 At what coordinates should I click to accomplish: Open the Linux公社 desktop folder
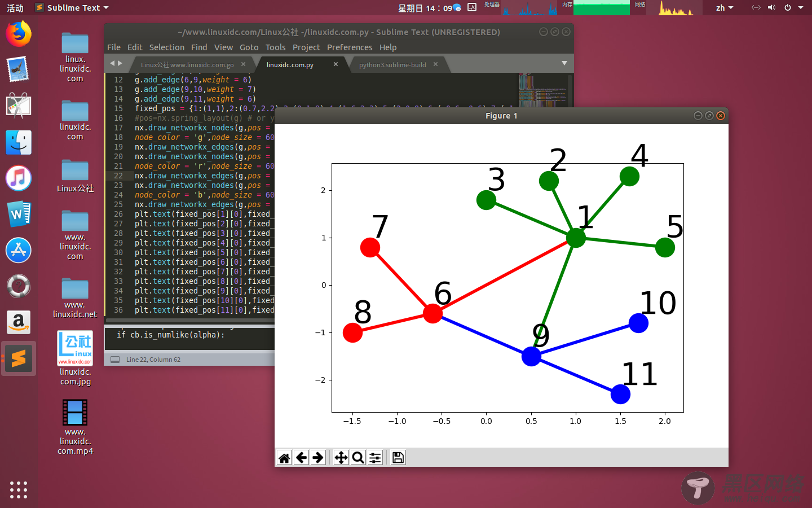coord(75,176)
